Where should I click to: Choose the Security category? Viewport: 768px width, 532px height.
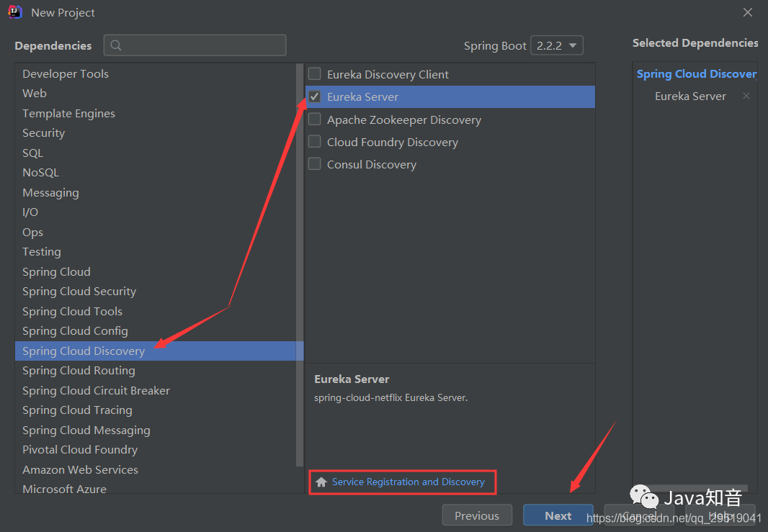coord(156,133)
